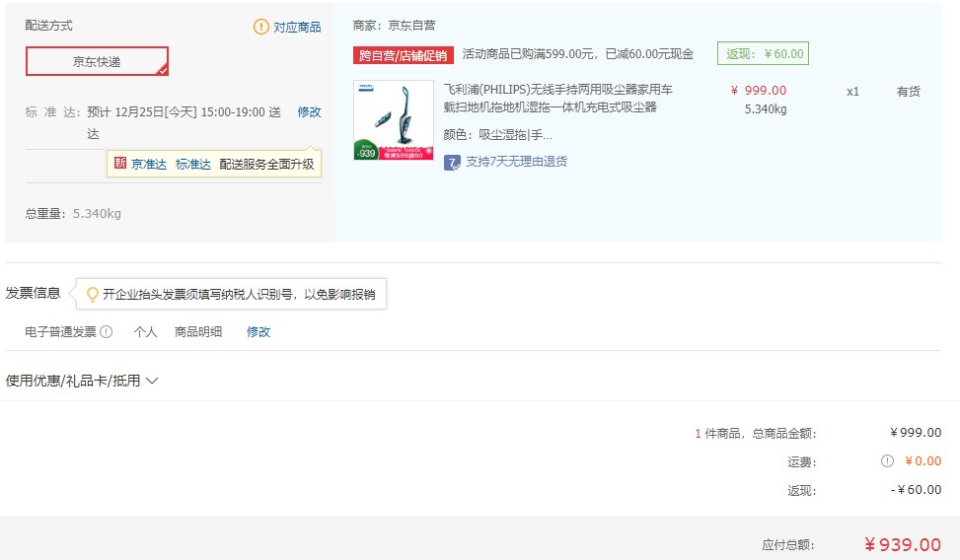Click the 总重量: 5.340kg text

tap(73, 214)
